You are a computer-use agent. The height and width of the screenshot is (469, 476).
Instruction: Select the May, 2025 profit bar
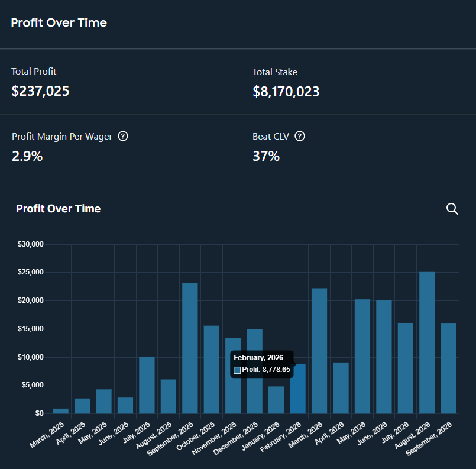[104, 402]
